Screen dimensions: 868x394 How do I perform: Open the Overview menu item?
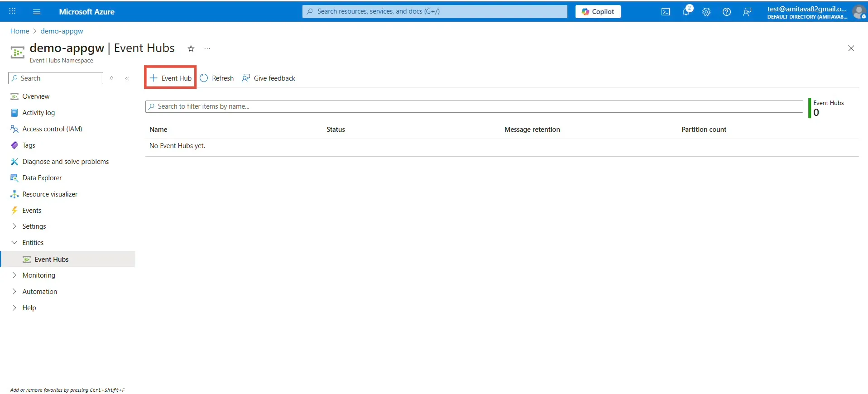[x=36, y=96]
